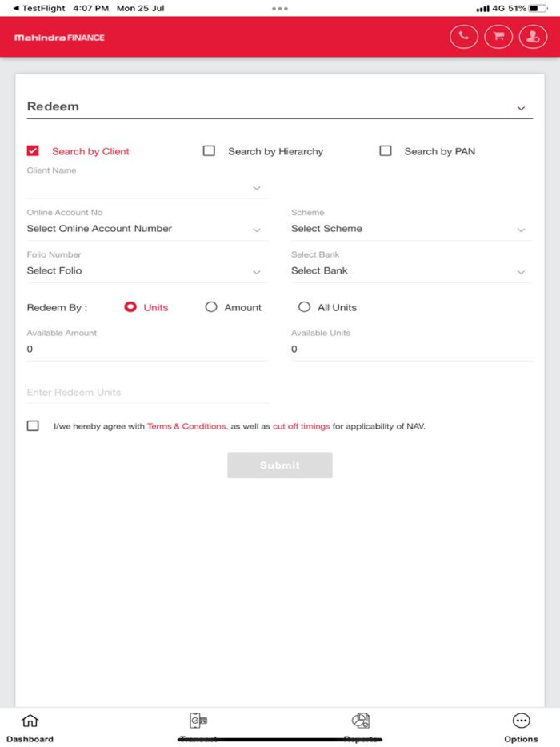Open the shopping cart icon
The width and height of the screenshot is (560, 747).
pyautogui.click(x=498, y=36)
